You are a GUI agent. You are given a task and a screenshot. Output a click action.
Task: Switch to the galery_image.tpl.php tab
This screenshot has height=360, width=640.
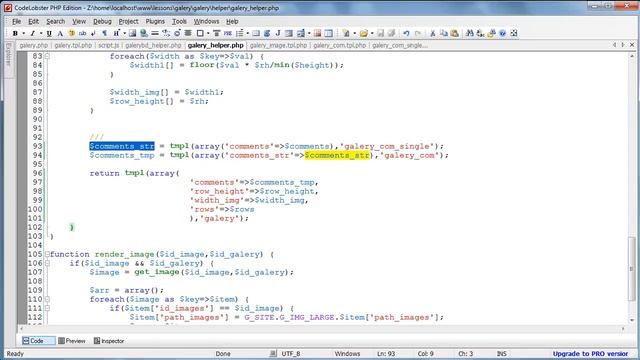point(278,45)
